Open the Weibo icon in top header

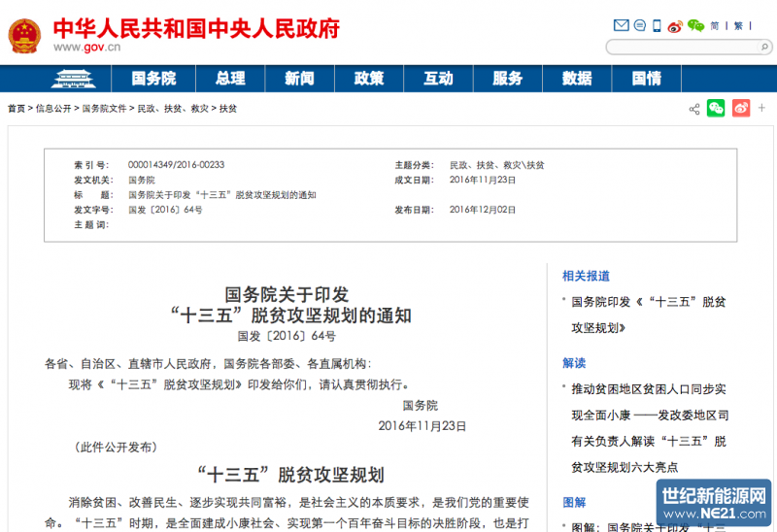click(x=675, y=26)
